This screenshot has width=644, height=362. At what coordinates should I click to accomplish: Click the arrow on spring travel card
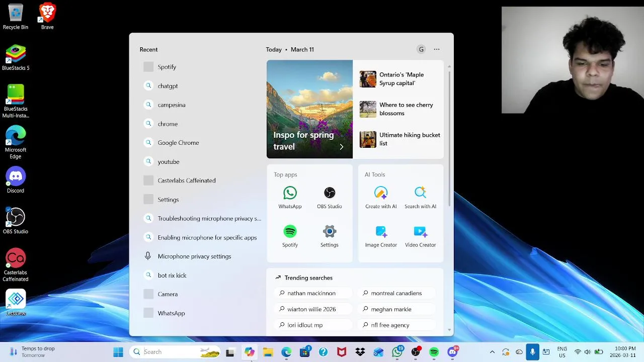tap(341, 147)
